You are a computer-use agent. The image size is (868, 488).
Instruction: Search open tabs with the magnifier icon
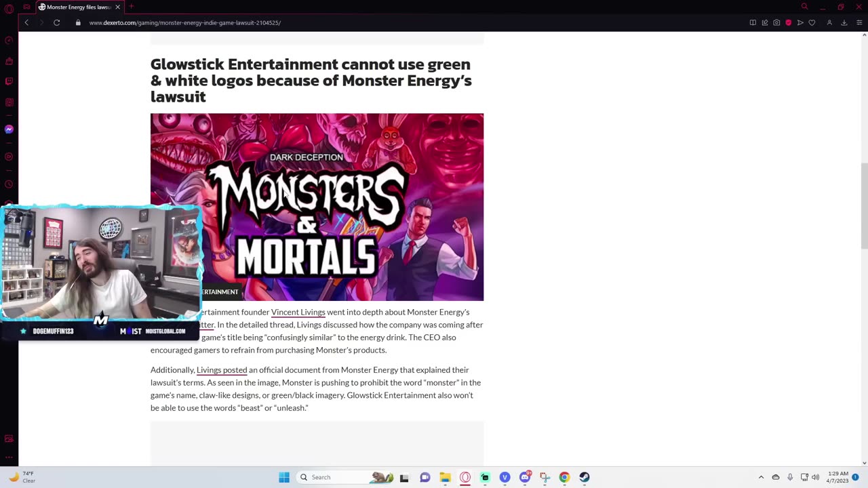[x=804, y=7]
